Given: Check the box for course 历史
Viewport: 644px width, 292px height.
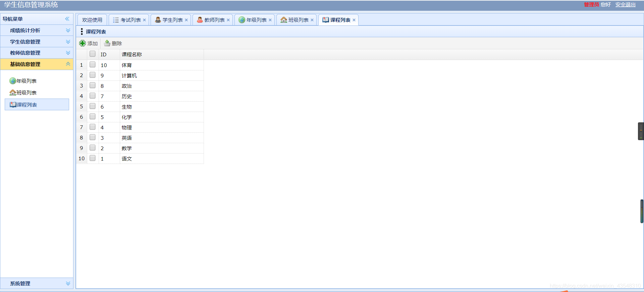Looking at the screenshot, I should (x=93, y=96).
